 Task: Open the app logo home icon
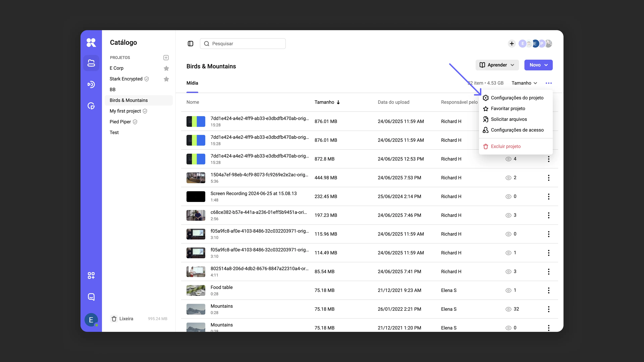pyautogui.click(x=91, y=42)
